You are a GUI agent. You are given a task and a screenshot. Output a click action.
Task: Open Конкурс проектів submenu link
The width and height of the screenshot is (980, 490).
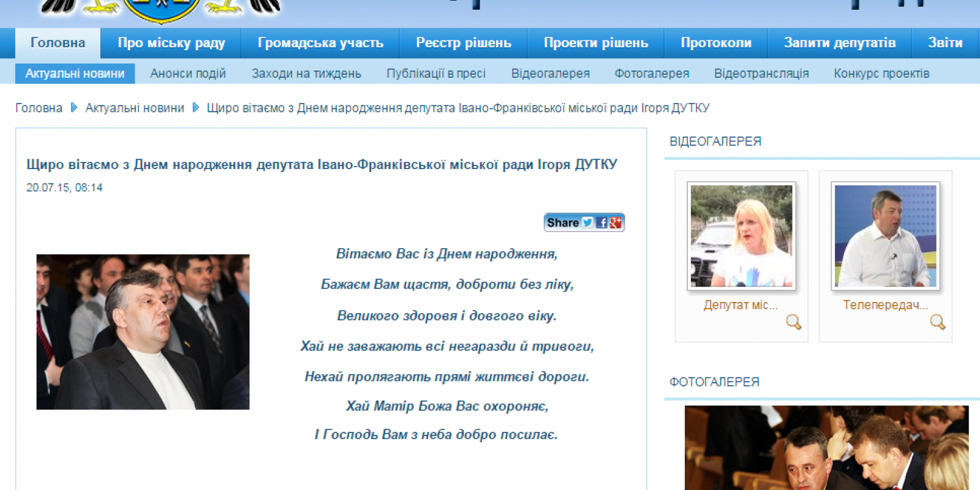(881, 73)
